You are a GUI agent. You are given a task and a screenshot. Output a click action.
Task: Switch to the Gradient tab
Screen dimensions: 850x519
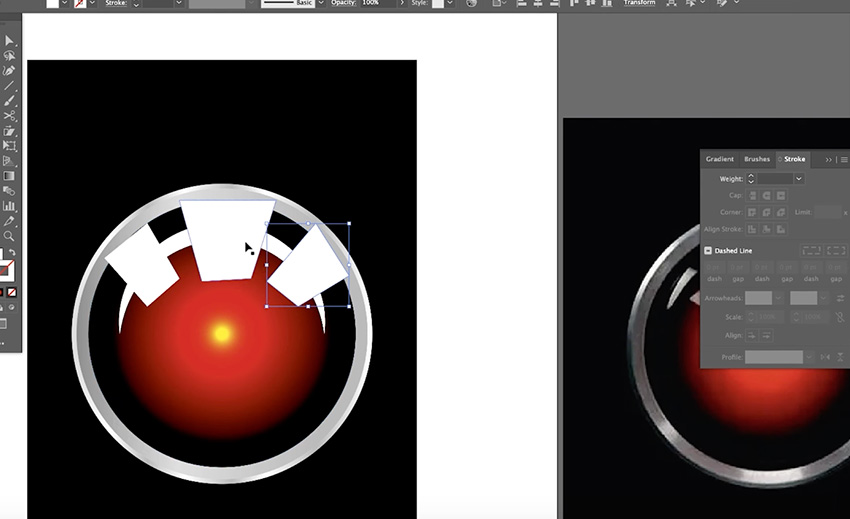tap(719, 159)
